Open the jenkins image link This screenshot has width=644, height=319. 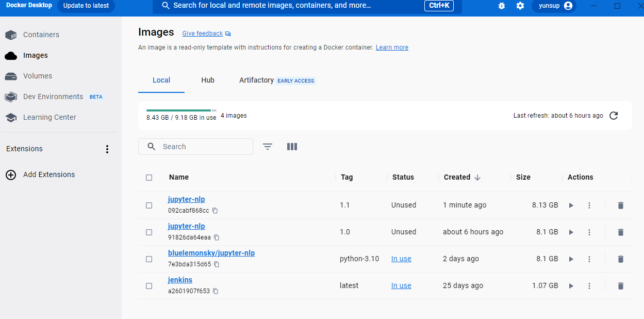[180, 280]
